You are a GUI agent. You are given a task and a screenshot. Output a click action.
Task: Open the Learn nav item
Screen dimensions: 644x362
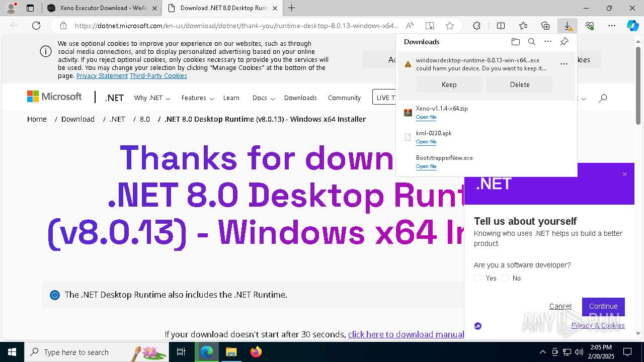(x=231, y=98)
